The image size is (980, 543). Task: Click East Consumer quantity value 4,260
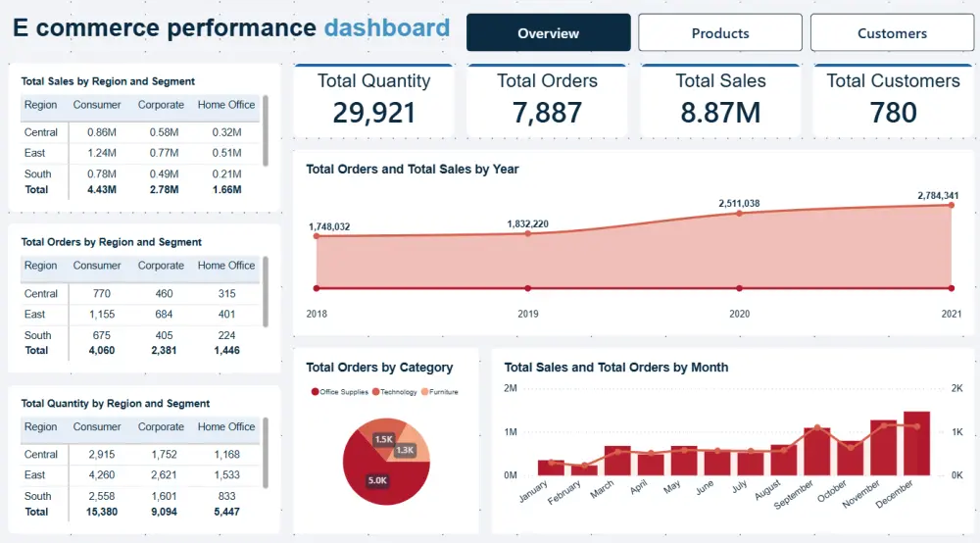(102, 475)
